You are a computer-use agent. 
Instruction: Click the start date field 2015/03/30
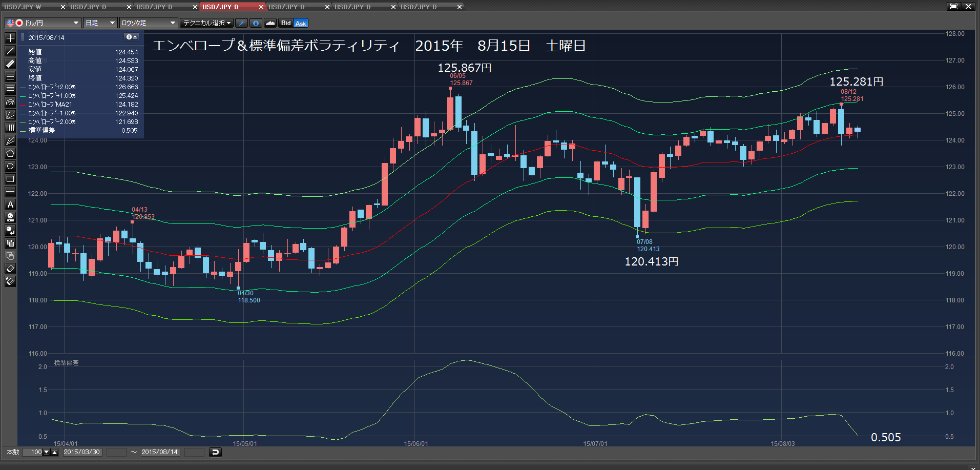[x=82, y=452]
